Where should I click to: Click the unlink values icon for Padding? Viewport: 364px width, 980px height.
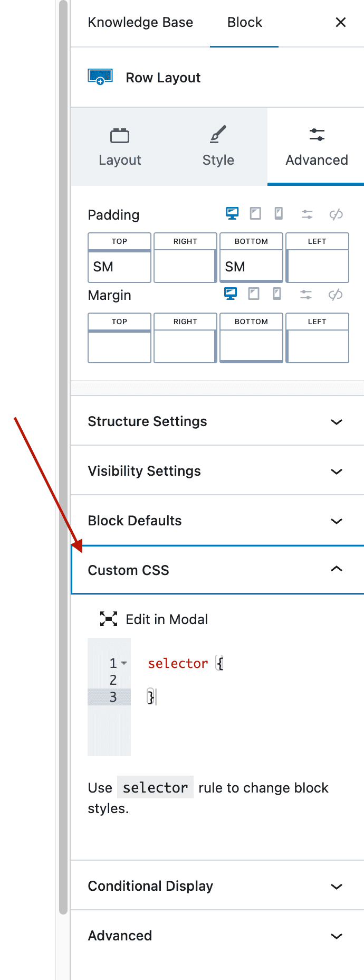[x=336, y=214]
